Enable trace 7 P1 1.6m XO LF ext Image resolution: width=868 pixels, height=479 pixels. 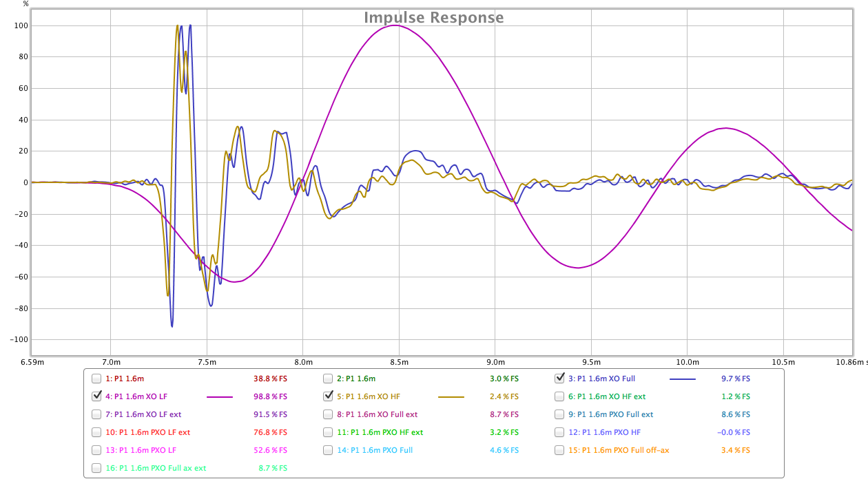click(96, 414)
